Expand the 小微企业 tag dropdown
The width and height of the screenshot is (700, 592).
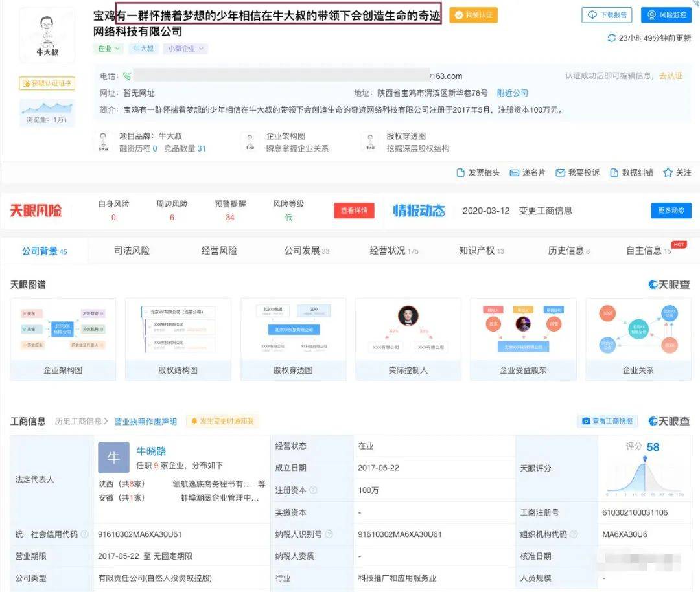[202, 49]
